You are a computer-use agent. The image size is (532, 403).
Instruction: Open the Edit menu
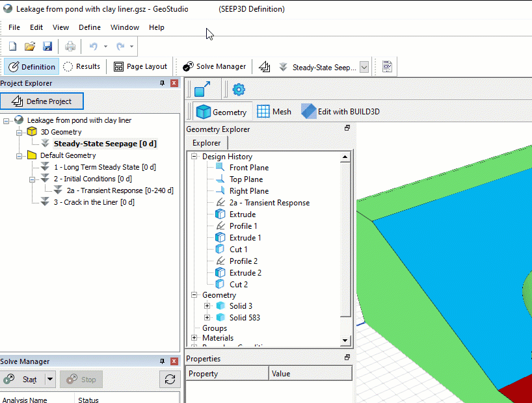point(36,27)
